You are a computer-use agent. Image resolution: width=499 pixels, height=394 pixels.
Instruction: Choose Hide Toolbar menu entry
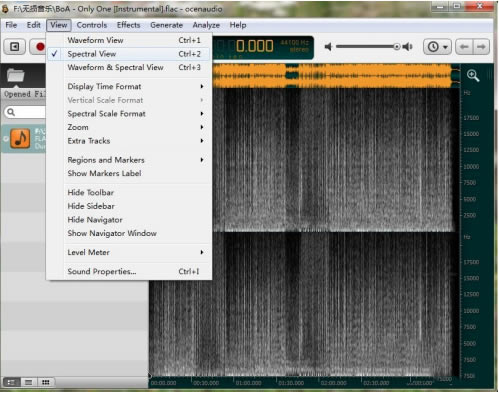click(129, 192)
